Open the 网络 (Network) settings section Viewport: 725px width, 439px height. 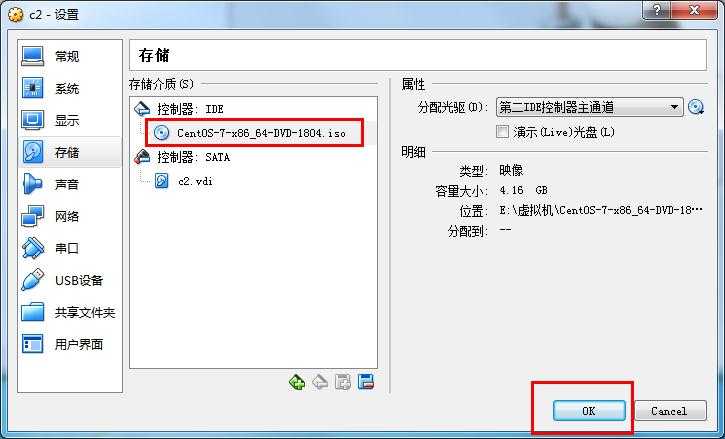pos(69,216)
